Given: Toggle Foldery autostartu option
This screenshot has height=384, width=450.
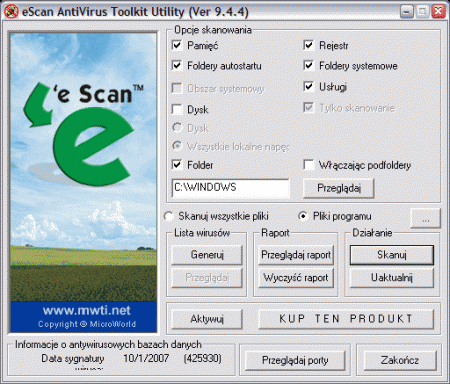Looking at the screenshot, I should click(177, 65).
